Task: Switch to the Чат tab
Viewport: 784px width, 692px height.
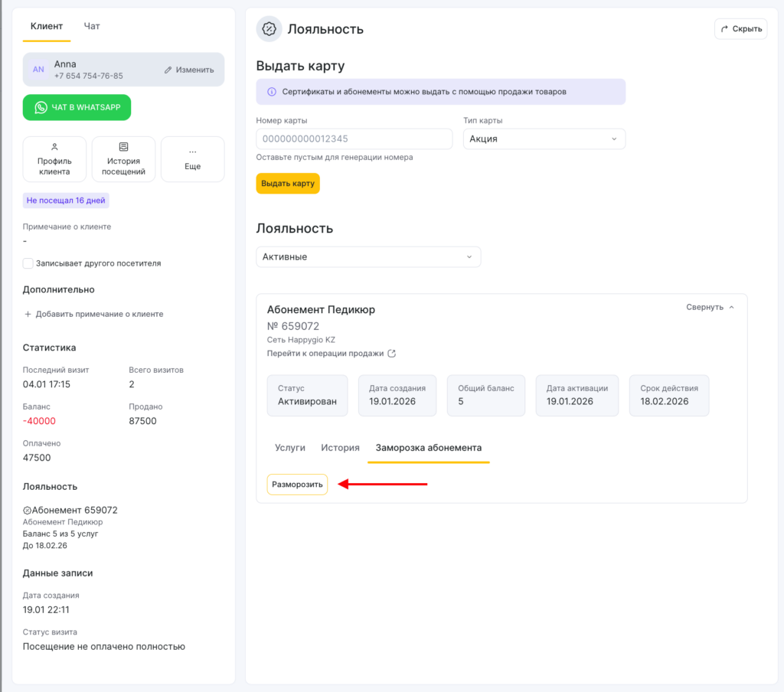Action: pyautogui.click(x=92, y=26)
